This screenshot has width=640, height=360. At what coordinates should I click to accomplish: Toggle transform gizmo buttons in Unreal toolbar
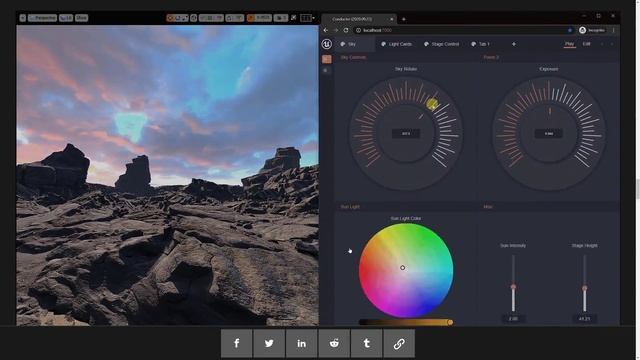point(178,18)
